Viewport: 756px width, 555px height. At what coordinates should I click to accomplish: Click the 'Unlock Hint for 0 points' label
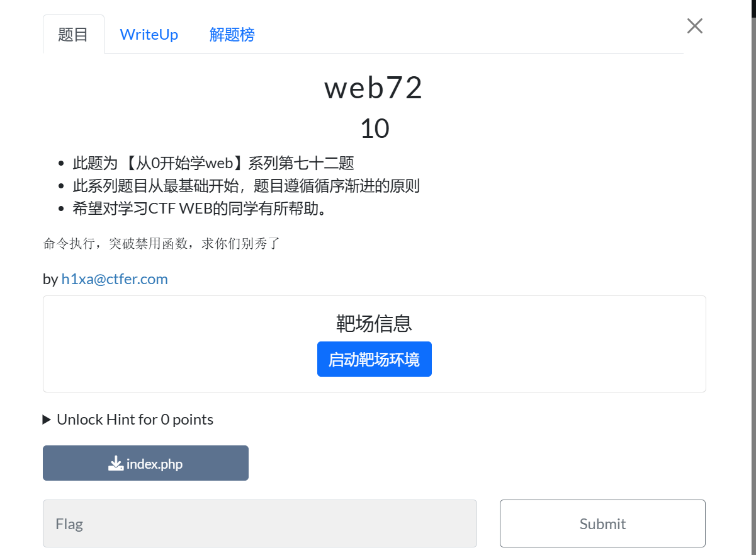[135, 420]
